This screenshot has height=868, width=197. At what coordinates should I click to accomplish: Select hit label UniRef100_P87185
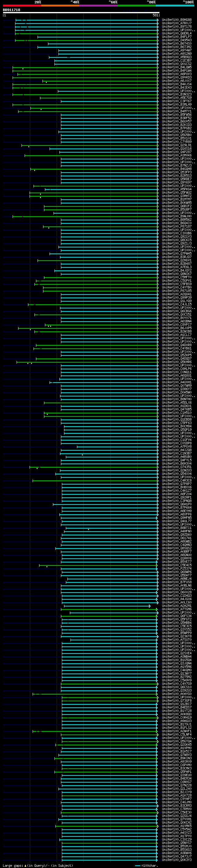[177, 291]
